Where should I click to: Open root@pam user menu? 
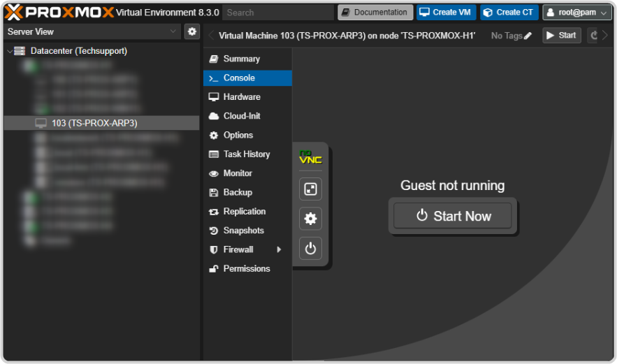pyautogui.click(x=577, y=13)
